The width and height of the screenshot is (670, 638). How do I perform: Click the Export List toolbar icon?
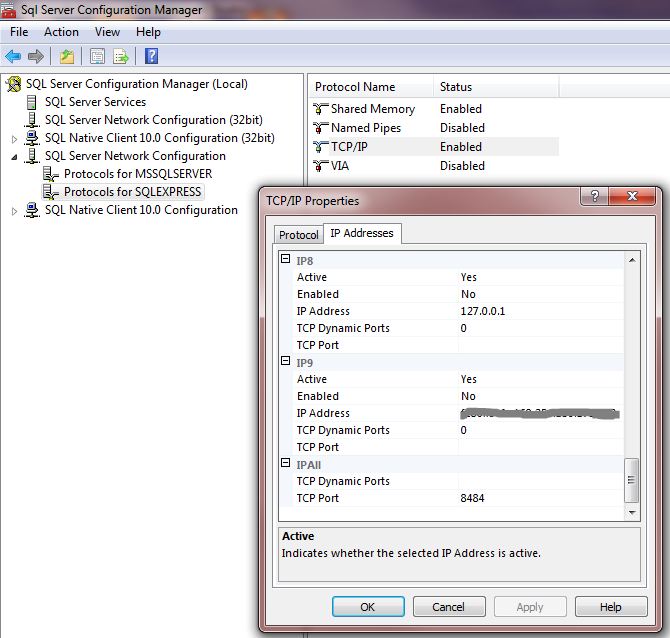pyautogui.click(x=120, y=56)
